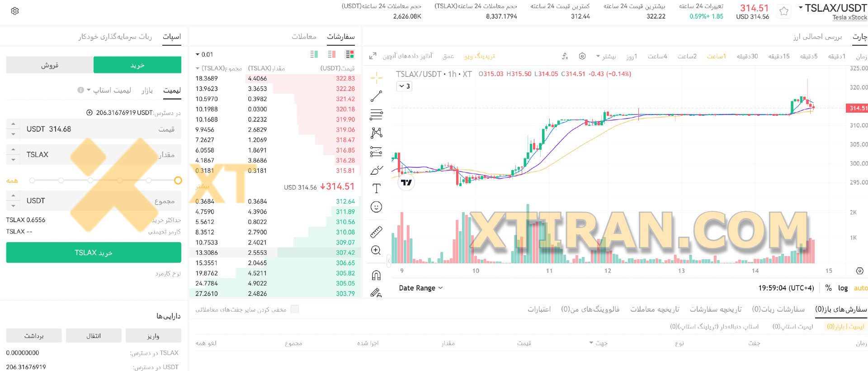This screenshot has height=371, width=868.
Task: Click the لغو همه cancel-all link
Action: (x=206, y=343)
